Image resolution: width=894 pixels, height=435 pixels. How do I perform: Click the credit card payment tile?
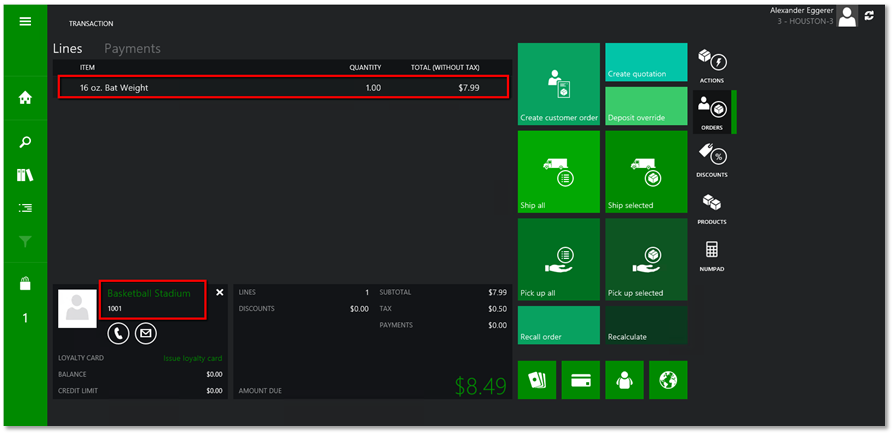pyautogui.click(x=580, y=380)
